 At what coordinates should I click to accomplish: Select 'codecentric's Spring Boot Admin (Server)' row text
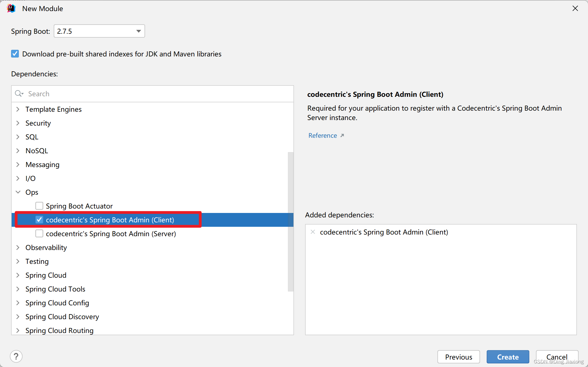111,234
